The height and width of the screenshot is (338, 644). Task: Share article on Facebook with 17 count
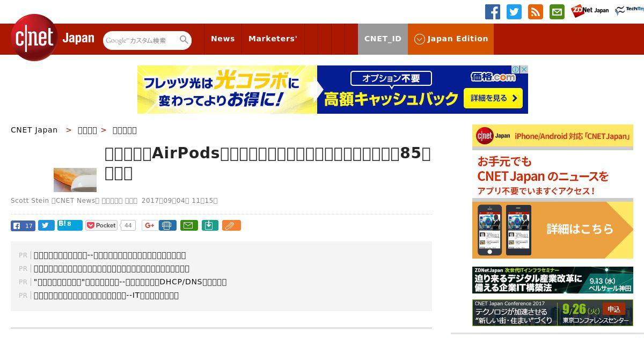23,225
